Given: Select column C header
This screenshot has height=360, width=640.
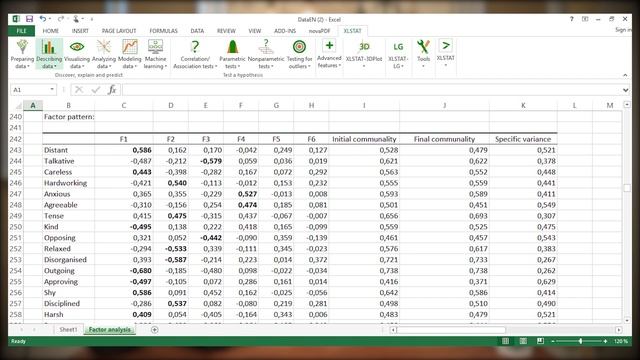Looking at the screenshot, I should coord(124,106).
